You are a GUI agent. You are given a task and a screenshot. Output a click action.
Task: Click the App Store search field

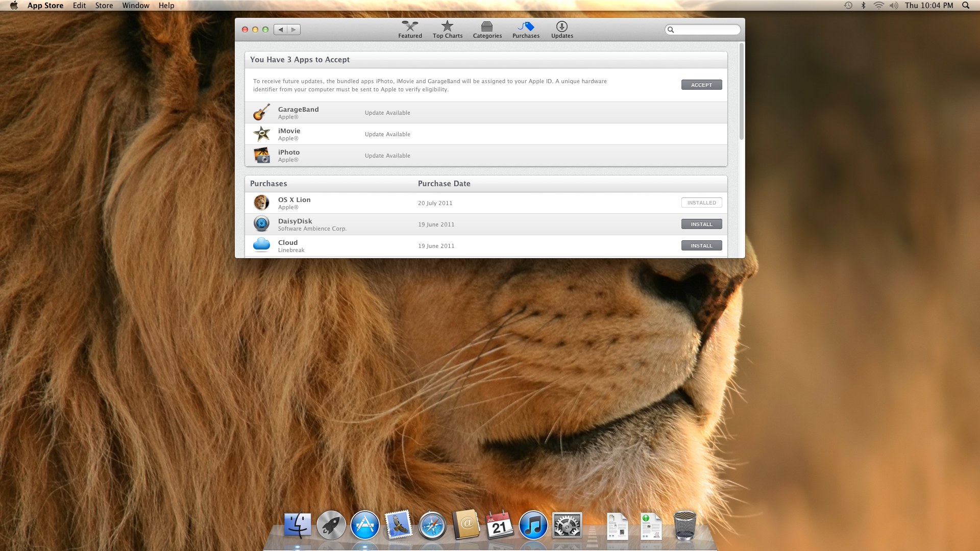[702, 30]
